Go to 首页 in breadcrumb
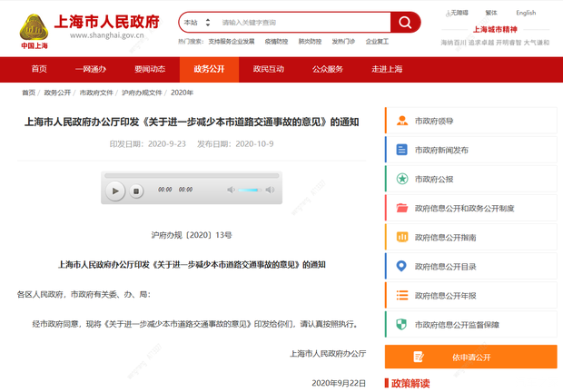 (x=29, y=93)
